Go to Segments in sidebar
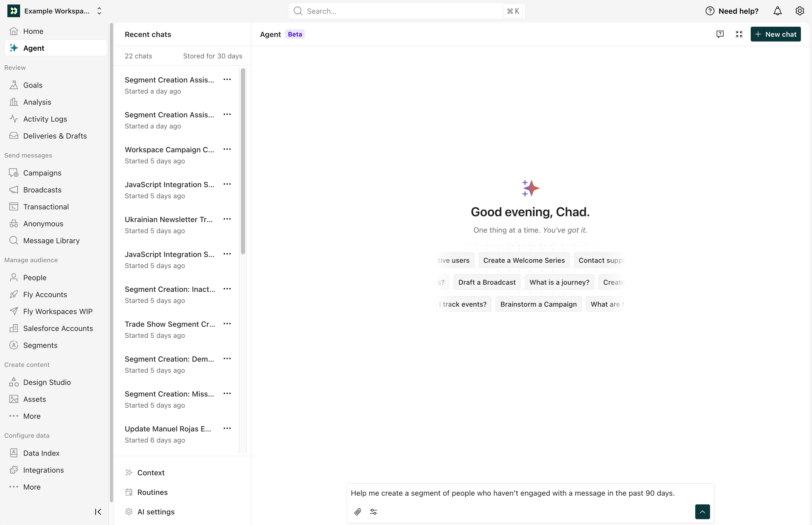The width and height of the screenshot is (812, 525). pyautogui.click(x=40, y=345)
